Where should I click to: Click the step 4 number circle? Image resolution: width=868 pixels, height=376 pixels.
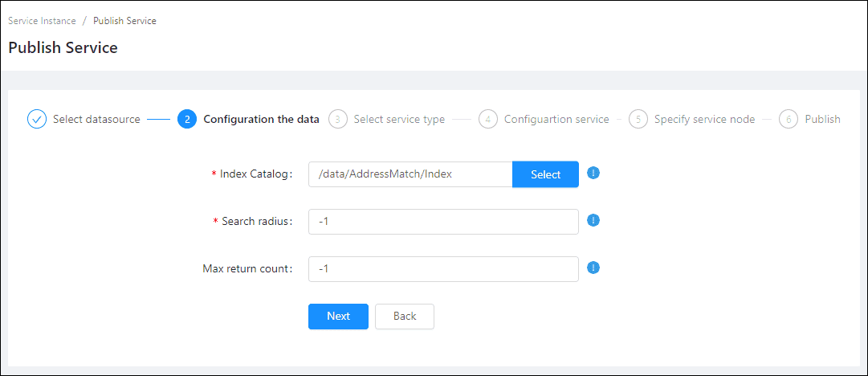pyautogui.click(x=487, y=119)
